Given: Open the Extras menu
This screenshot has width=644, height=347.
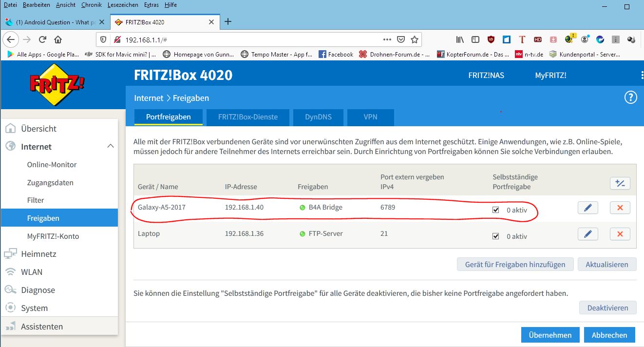Looking at the screenshot, I should point(152,5).
